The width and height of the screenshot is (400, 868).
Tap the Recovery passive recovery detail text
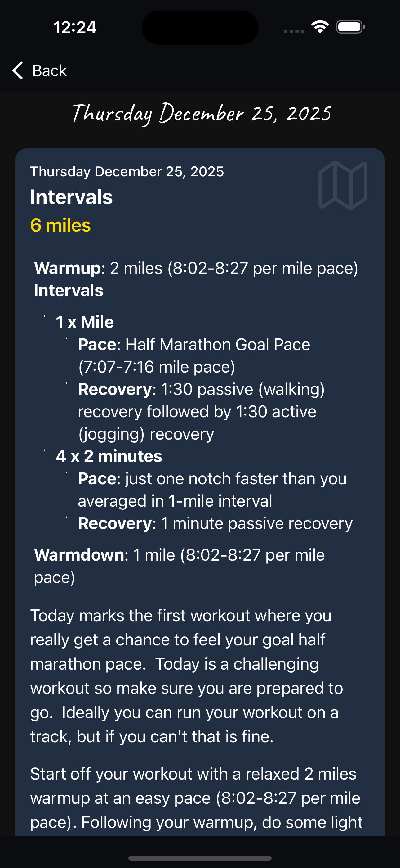click(214, 522)
